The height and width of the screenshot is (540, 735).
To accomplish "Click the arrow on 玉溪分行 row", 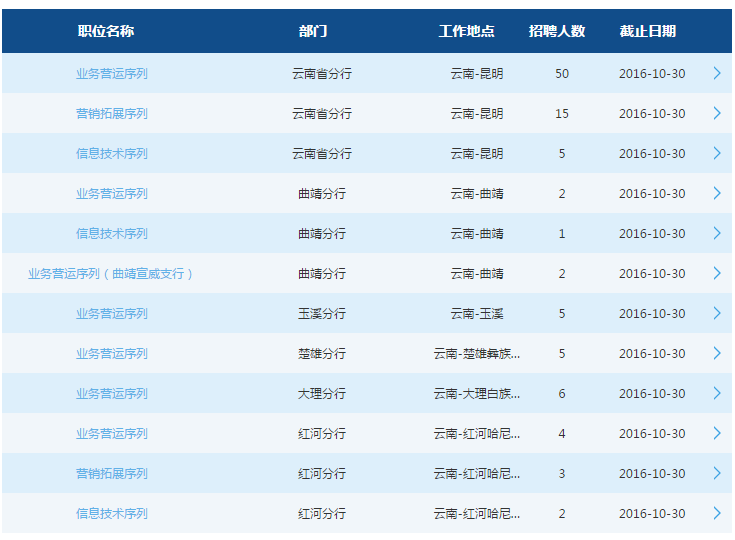I will click(x=717, y=313).
